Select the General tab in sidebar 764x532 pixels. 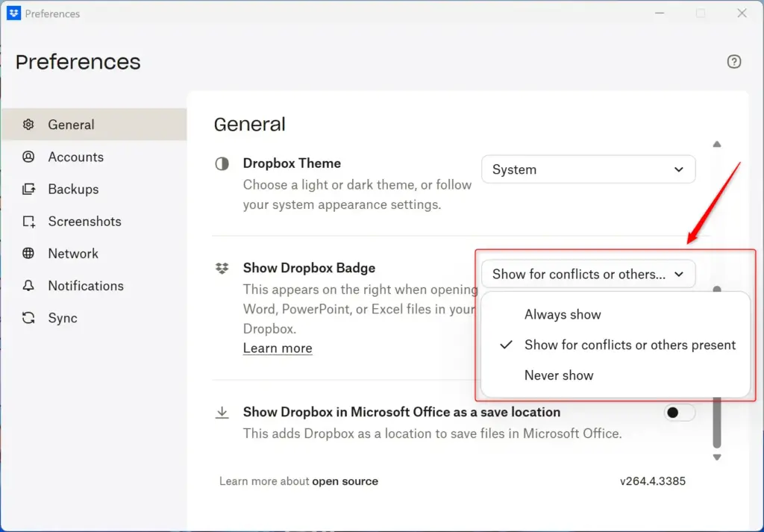click(95, 124)
